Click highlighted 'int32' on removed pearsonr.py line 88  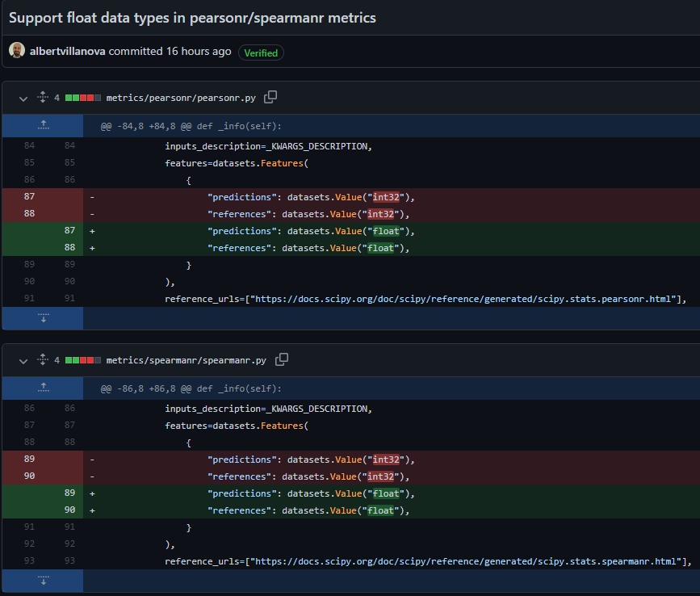381,214
